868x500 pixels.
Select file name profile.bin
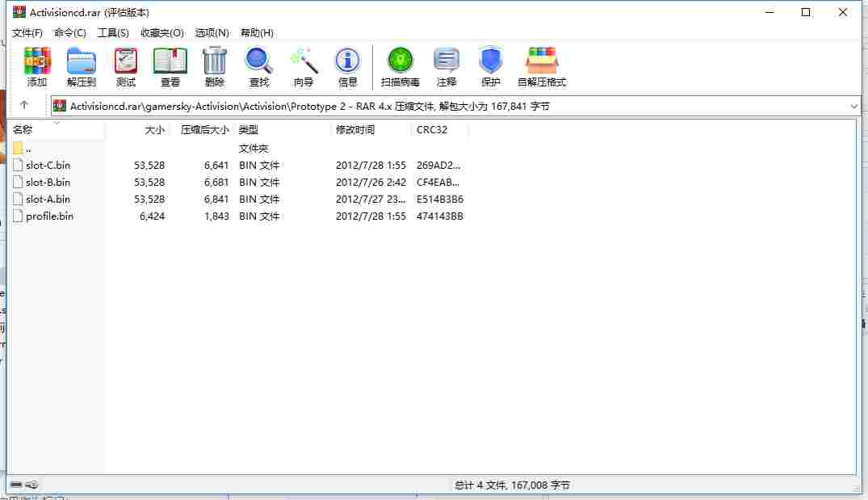(49, 216)
